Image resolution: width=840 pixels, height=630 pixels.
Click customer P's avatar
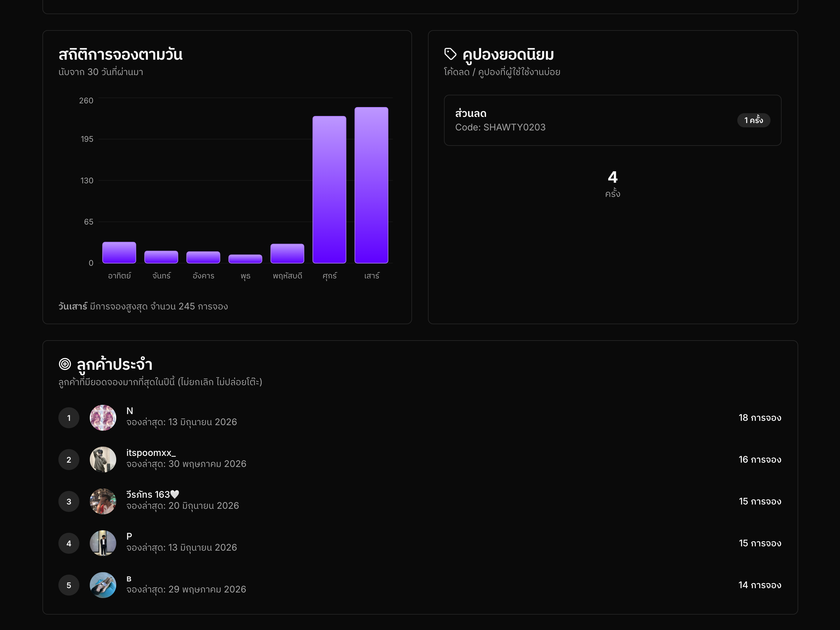pyautogui.click(x=103, y=543)
